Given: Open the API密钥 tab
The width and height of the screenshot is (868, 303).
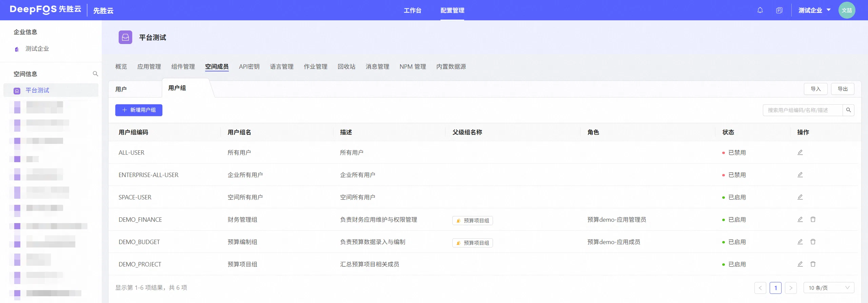Looking at the screenshot, I should 249,67.
